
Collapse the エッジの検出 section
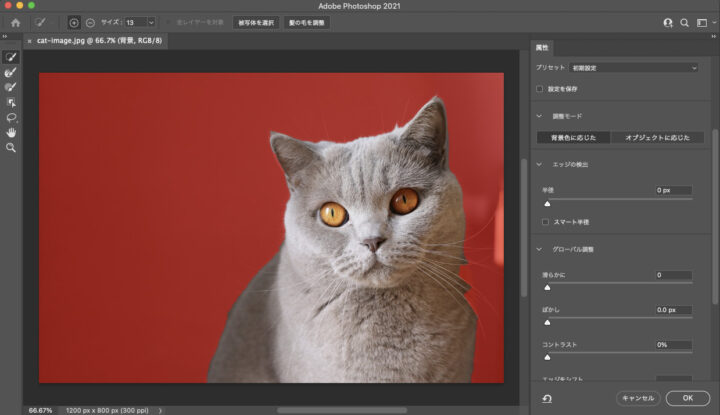click(539, 164)
